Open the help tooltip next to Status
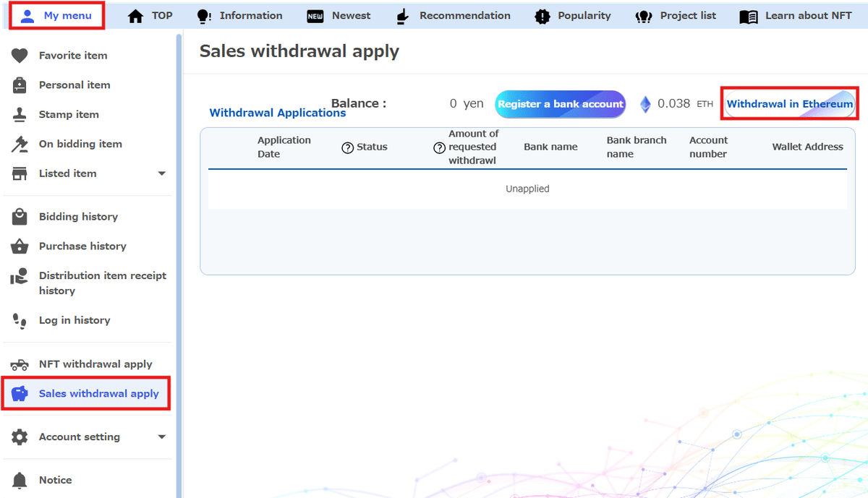Viewport: 868px width, 498px height. 346,147
